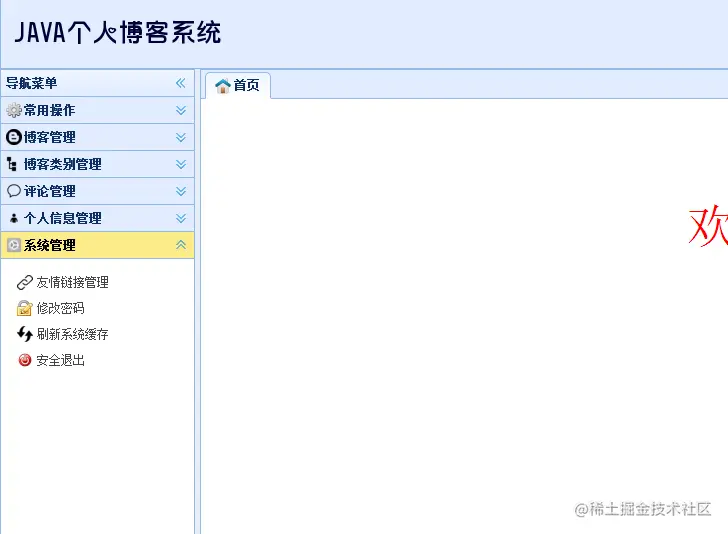Screen dimensions: 728x534
Task: Select the highlighted 系统管理 menu header
Action: point(98,245)
